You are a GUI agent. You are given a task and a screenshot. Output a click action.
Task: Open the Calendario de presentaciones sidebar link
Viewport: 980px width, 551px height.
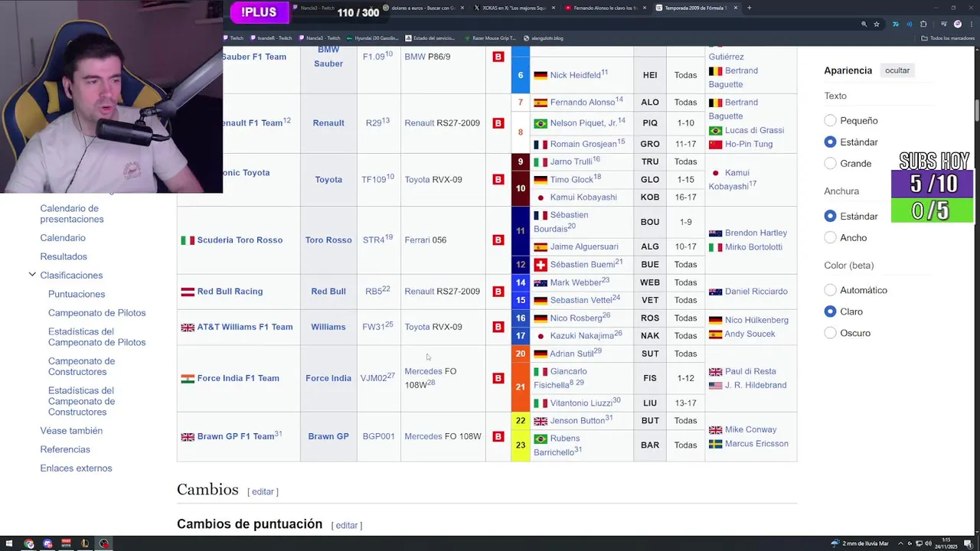[72, 214]
